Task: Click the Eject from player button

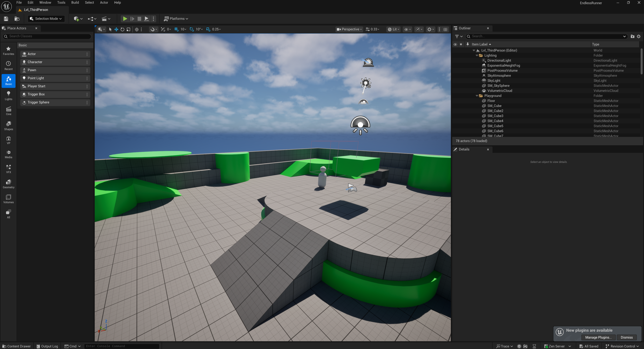Action: [147, 19]
